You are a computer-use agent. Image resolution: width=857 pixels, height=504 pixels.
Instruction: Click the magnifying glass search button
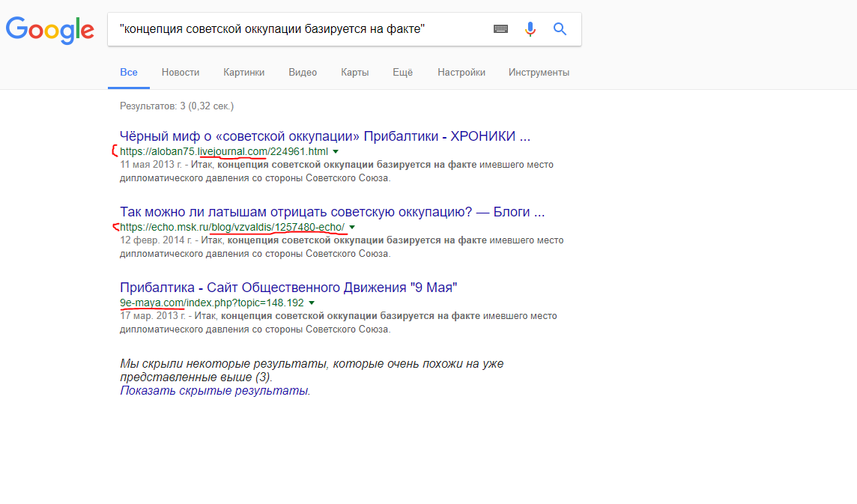click(x=560, y=29)
